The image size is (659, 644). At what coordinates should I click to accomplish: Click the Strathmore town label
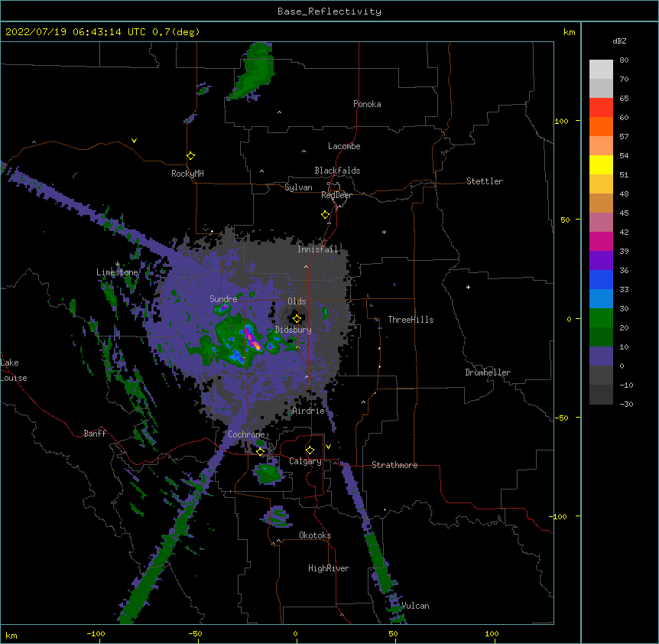[394, 465]
